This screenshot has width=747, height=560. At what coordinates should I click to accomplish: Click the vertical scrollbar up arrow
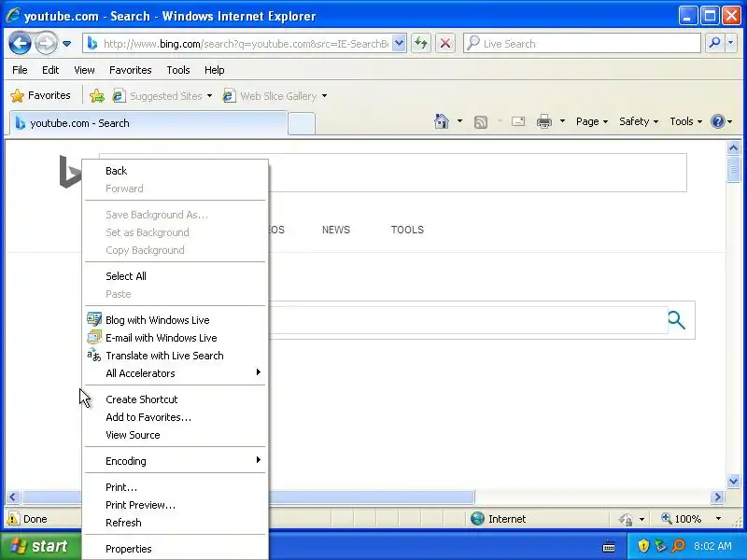733,148
